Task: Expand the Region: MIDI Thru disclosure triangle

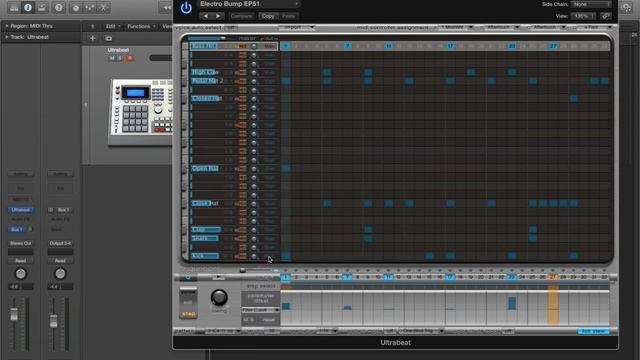Action: click(x=7, y=26)
